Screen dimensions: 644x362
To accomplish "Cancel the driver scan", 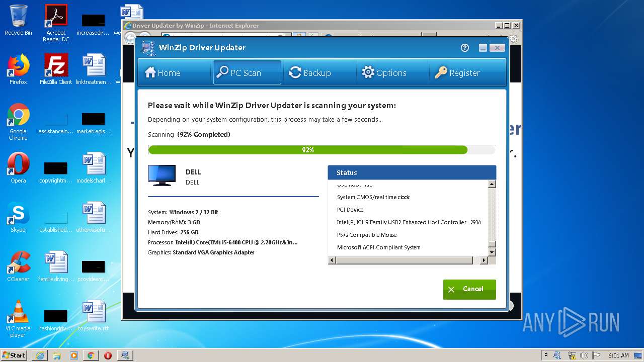I will coord(469,289).
